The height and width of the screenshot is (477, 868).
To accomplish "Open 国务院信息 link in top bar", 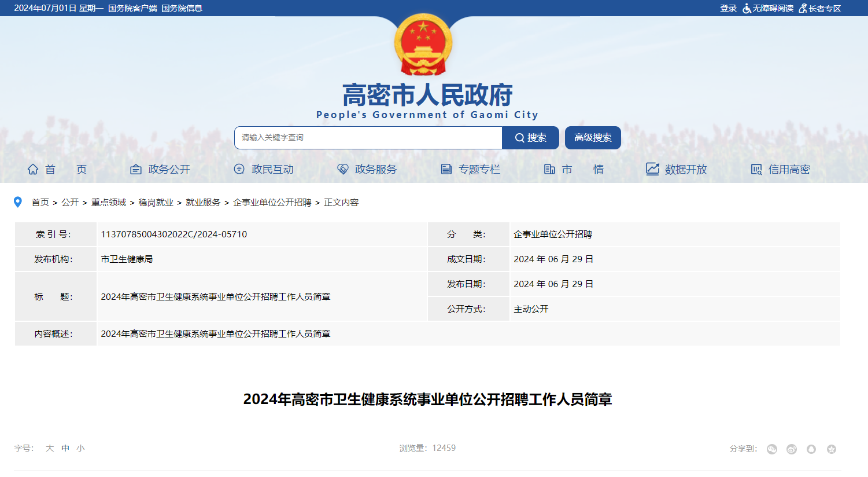I will tap(182, 8).
